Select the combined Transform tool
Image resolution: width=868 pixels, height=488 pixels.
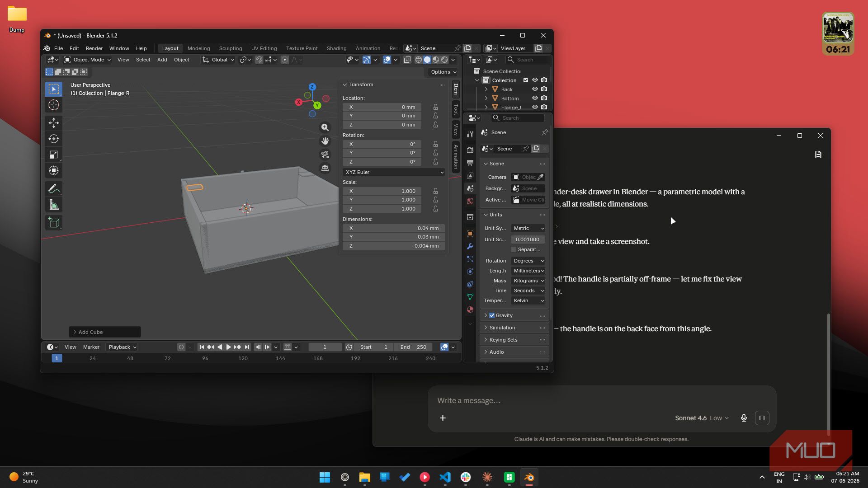pyautogui.click(x=54, y=170)
